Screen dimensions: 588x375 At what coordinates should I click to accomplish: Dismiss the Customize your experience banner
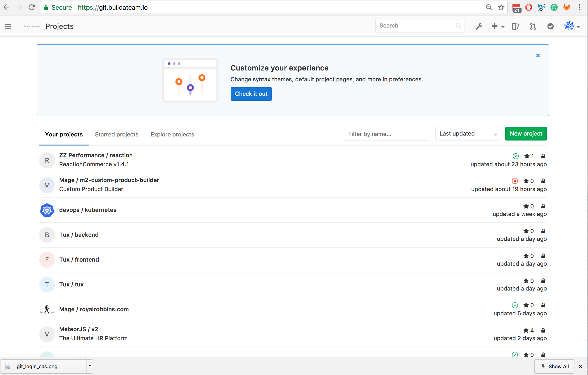(538, 56)
